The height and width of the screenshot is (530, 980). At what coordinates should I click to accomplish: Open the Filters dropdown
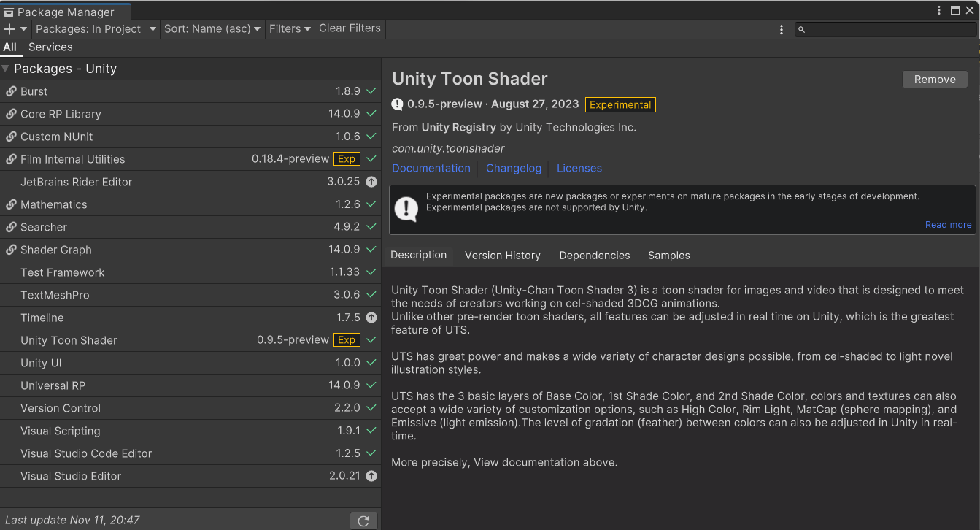point(290,29)
